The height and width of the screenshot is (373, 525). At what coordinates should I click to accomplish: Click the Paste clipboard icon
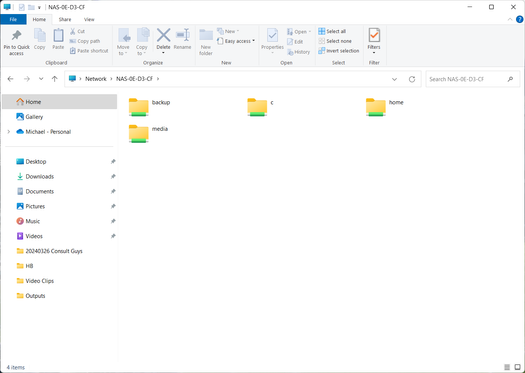(x=58, y=35)
